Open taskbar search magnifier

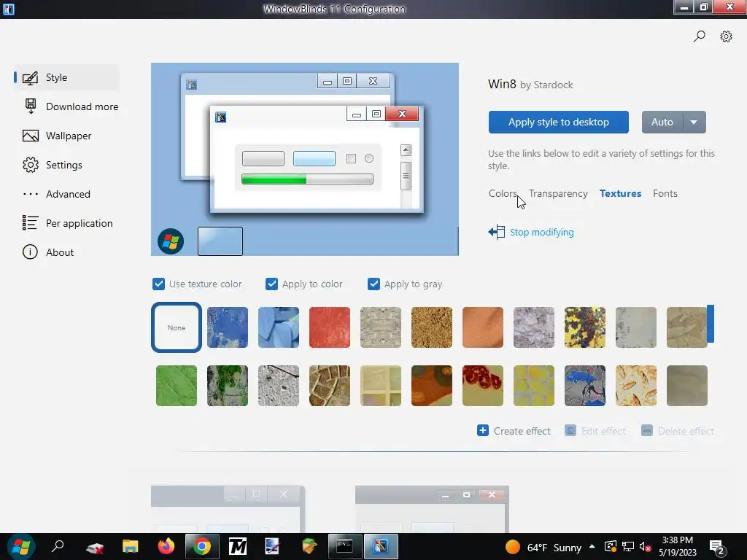coord(58,546)
